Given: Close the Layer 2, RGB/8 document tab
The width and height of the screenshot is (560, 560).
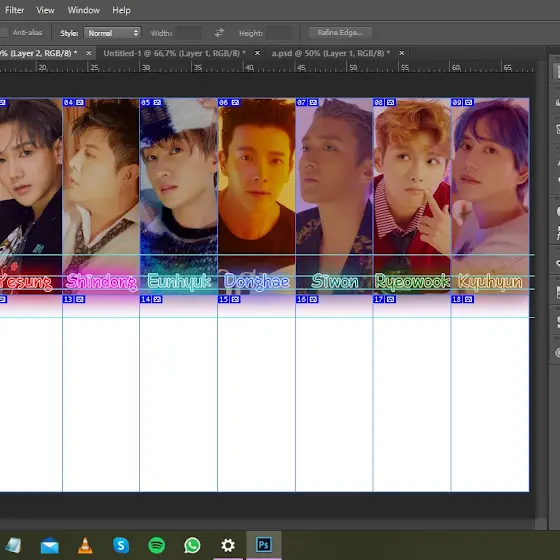Looking at the screenshot, I should click(89, 53).
